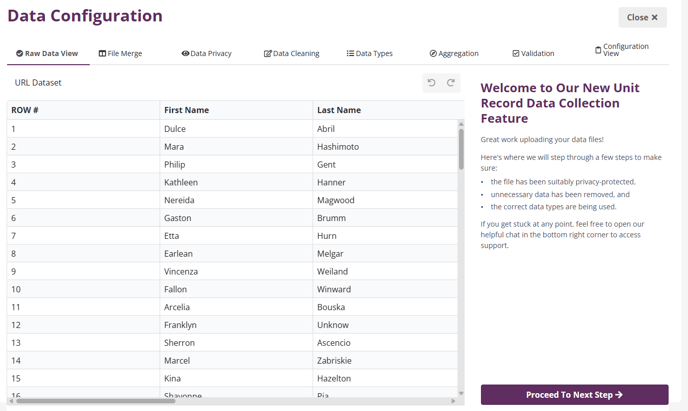Switch to the Configuration View tab

point(621,50)
